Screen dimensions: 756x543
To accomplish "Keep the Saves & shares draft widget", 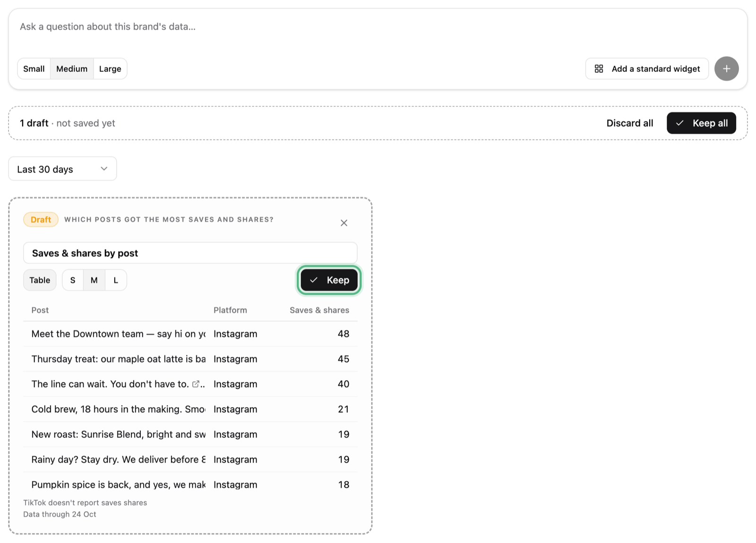I will tap(329, 280).
